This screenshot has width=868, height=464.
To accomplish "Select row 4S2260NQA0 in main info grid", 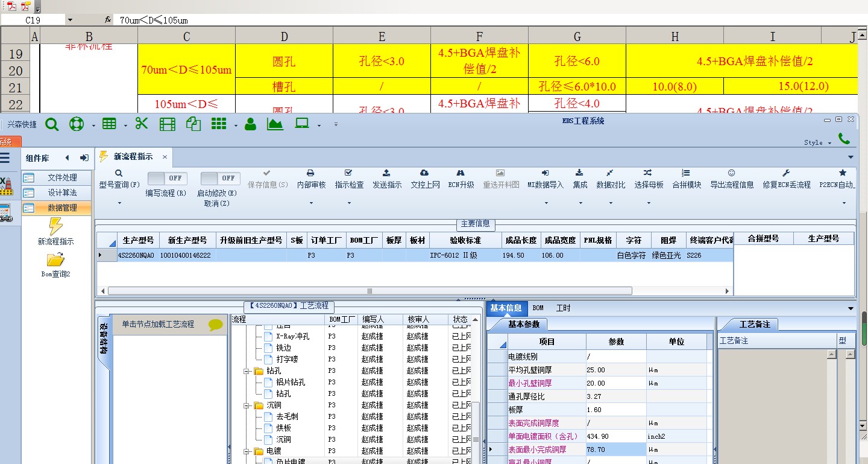I will tap(415, 255).
